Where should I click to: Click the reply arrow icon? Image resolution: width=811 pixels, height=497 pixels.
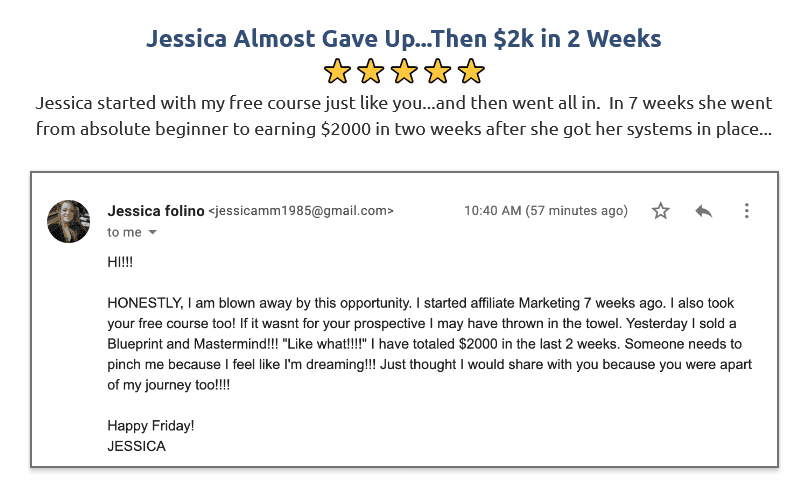703,211
